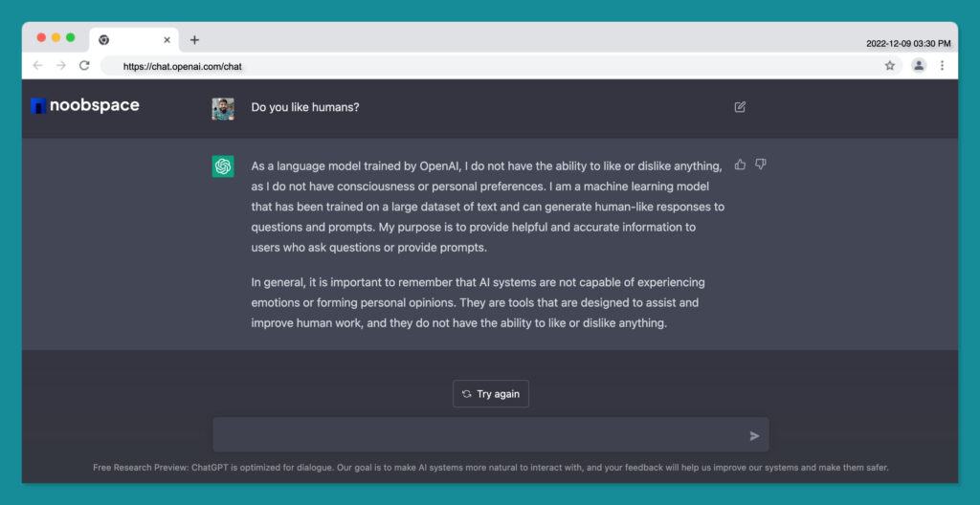Click the date and time 2022-12-09 03:30 PM
The height and width of the screenshot is (505, 980).
point(908,44)
